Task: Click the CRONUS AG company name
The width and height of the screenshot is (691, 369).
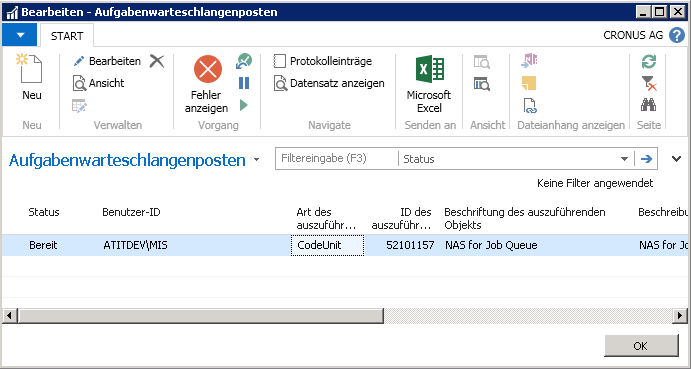Action: coord(633,36)
